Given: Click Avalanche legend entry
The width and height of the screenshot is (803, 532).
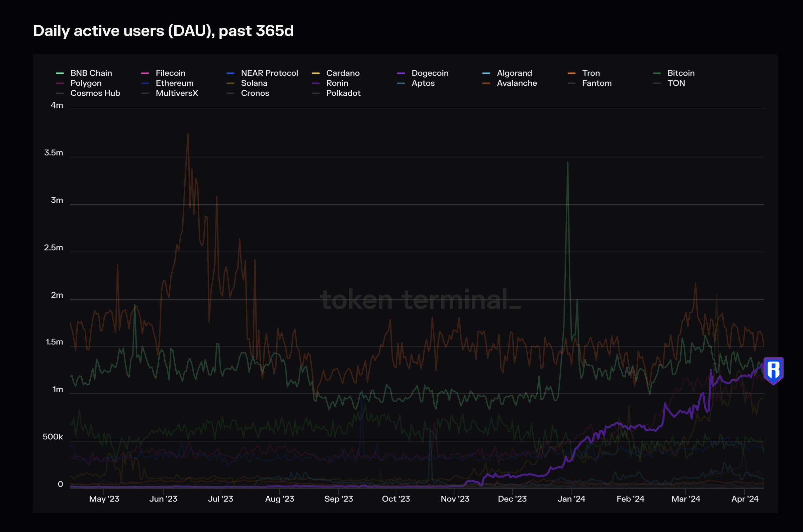Looking at the screenshot, I should [x=517, y=83].
